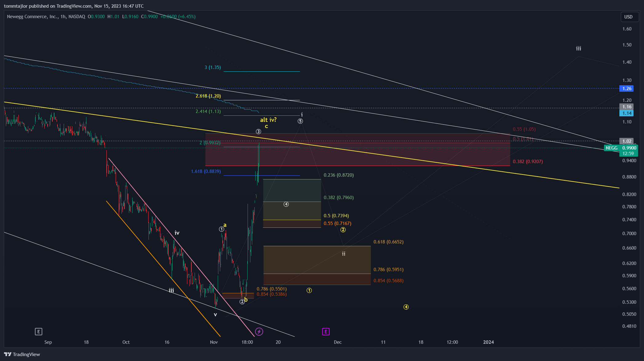Click the NEGG price label tag
The image size is (644, 361).
click(x=611, y=148)
